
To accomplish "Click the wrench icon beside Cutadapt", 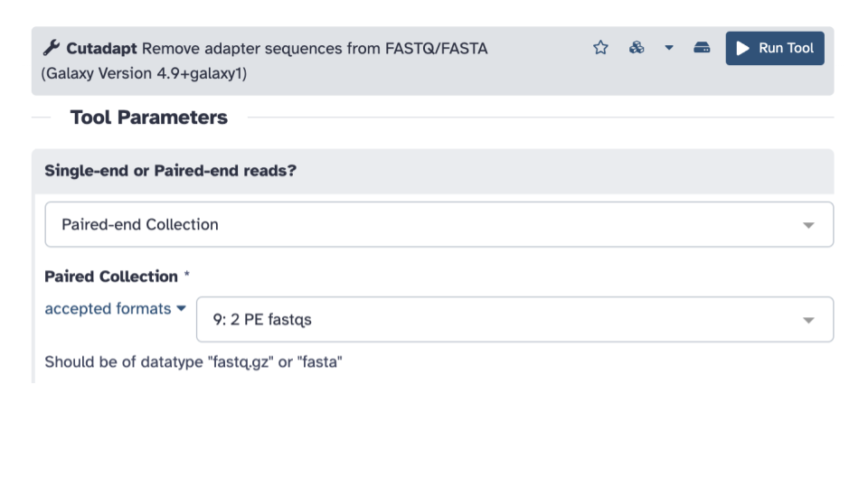I will [x=52, y=48].
